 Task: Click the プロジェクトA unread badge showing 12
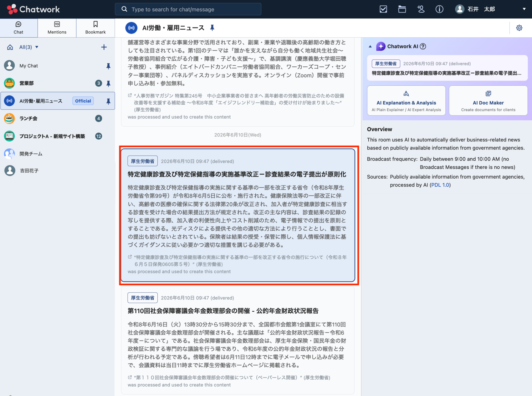tap(98, 136)
